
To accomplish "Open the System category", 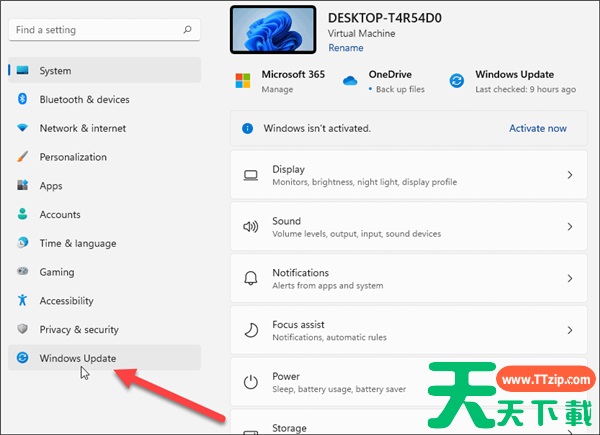I will pyautogui.click(x=104, y=70).
